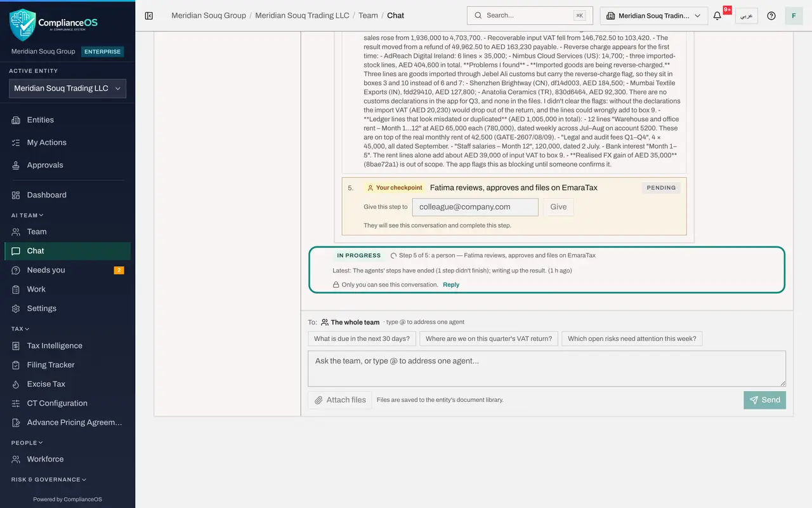The height and width of the screenshot is (508, 812).
Task: Collapse the AI TEAM section
Action: tap(27, 215)
